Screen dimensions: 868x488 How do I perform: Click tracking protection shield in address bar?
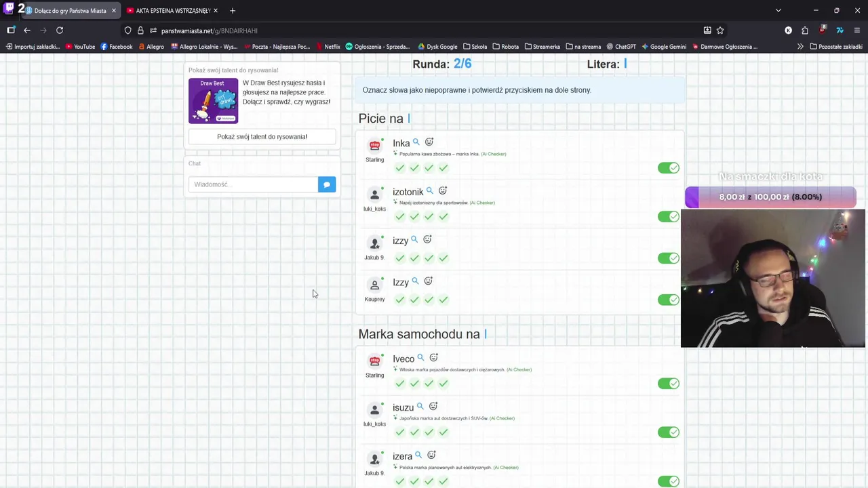click(x=127, y=30)
